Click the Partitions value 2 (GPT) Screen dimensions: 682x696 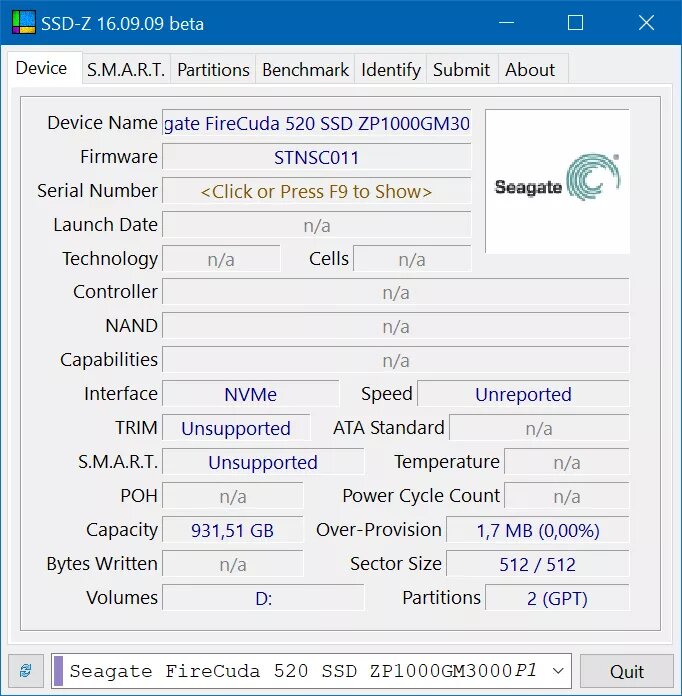pyautogui.click(x=557, y=598)
